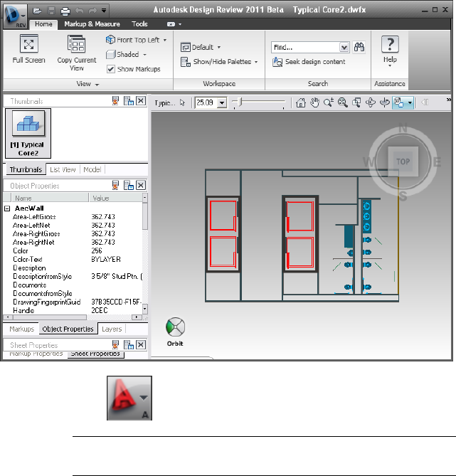Click the Sheet Properties palette pin icon
456x476 pixels.
[115, 345]
